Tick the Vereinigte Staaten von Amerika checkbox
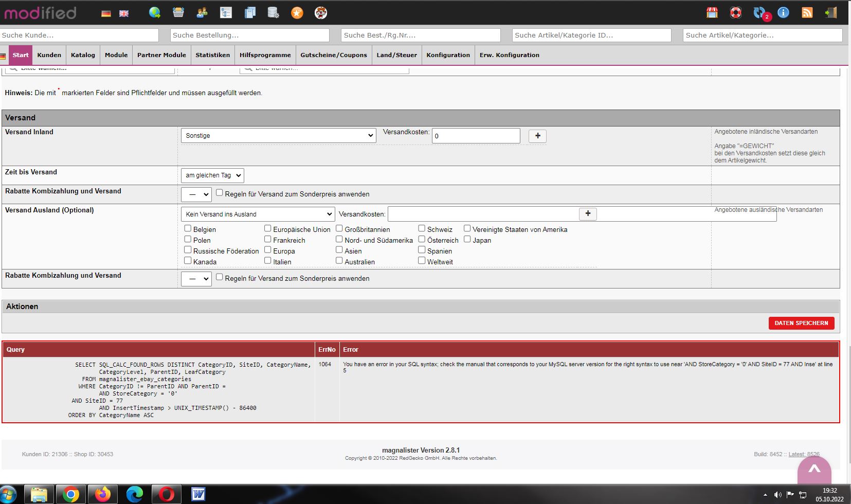Viewport: 851px width, 504px height. (x=467, y=228)
